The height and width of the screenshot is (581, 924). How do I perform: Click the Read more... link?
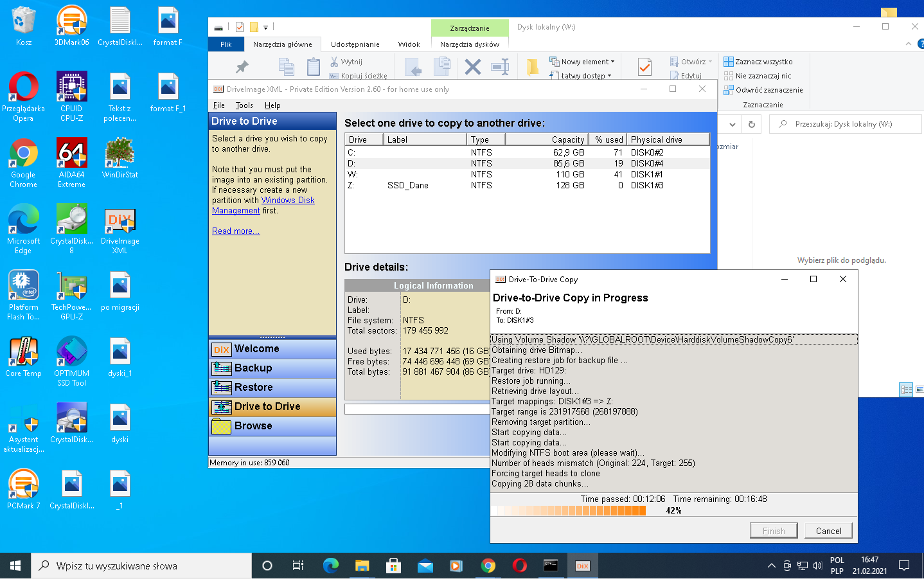[x=236, y=231]
